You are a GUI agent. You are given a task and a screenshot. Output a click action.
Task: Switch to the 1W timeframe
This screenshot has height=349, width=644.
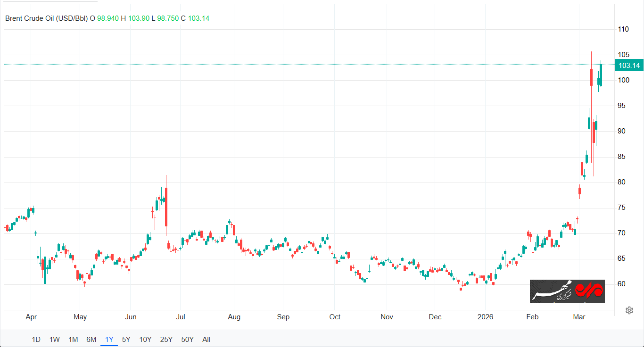coord(55,340)
